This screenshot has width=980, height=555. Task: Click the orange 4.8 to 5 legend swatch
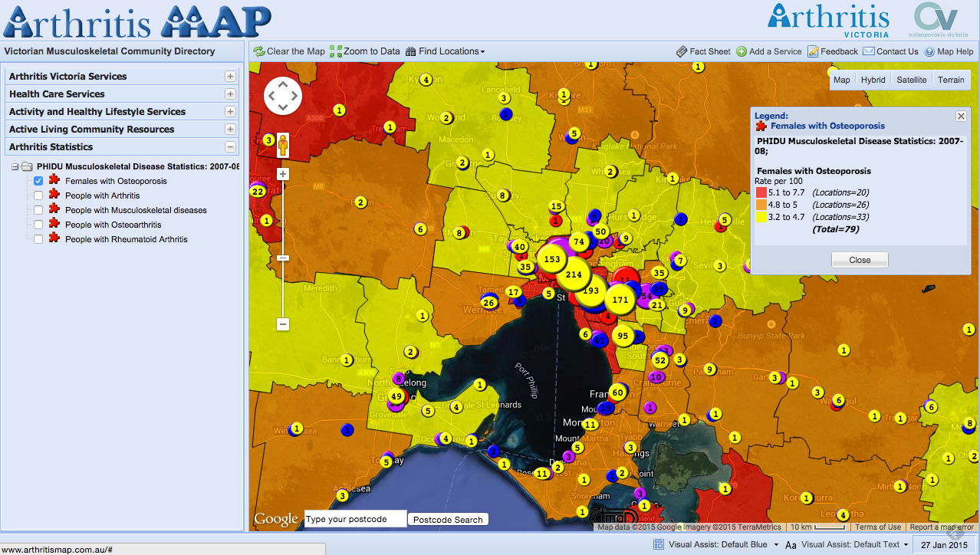(761, 205)
